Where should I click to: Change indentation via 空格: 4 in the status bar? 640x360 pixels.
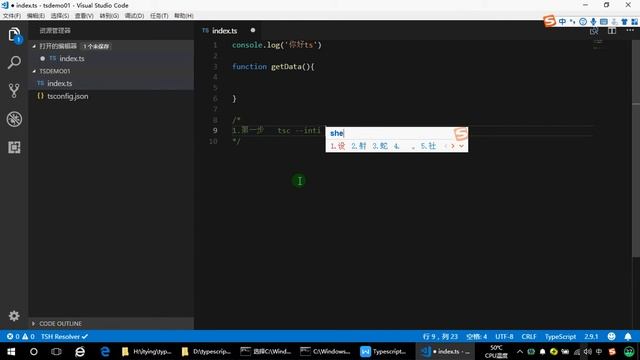click(x=477, y=336)
